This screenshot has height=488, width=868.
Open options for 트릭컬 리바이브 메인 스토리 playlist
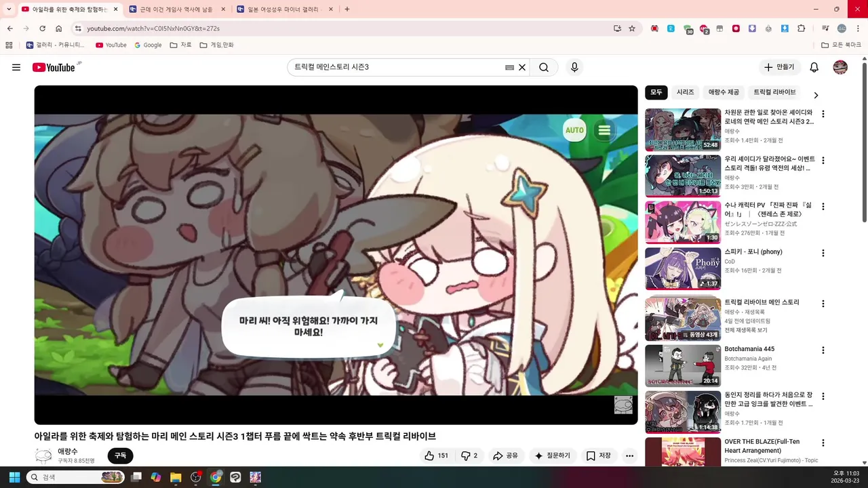(x=823, y=304)
